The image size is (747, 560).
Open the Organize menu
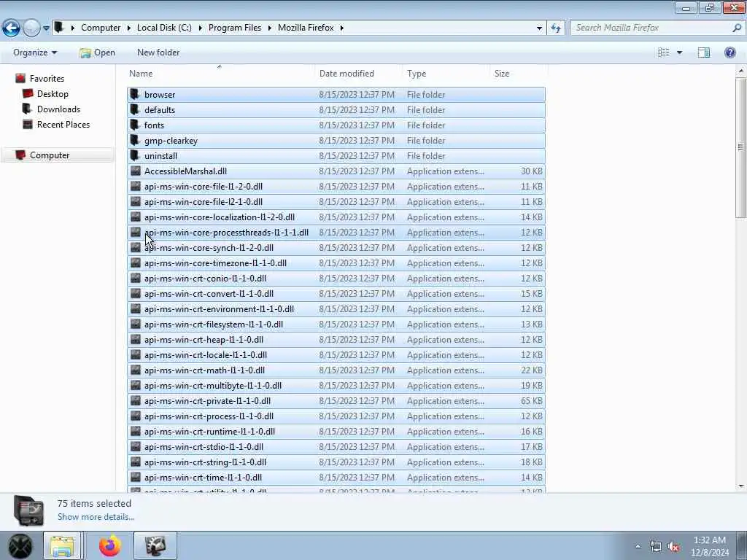35,52
